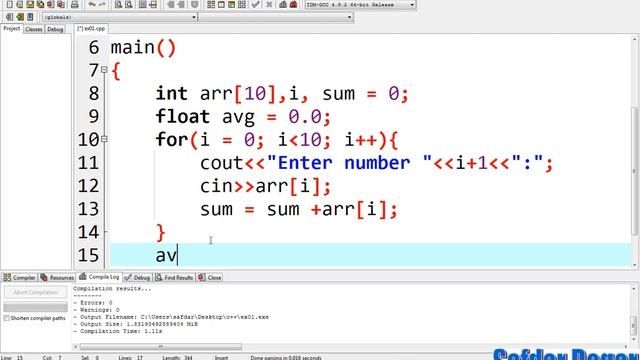Click the Goto Bookmarks blue icon
The width and height of the screenshot is (640, 360).
point(30,17)
